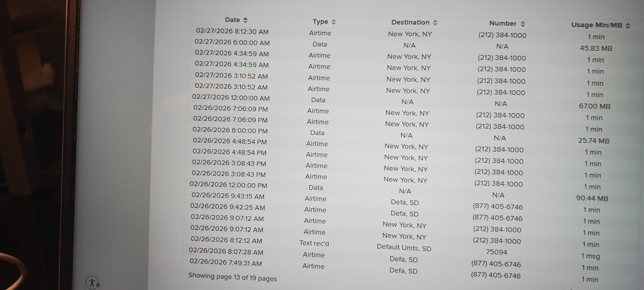Select the 02/26/2026 9:43:15 AM entry

click(x=228, y=196)
